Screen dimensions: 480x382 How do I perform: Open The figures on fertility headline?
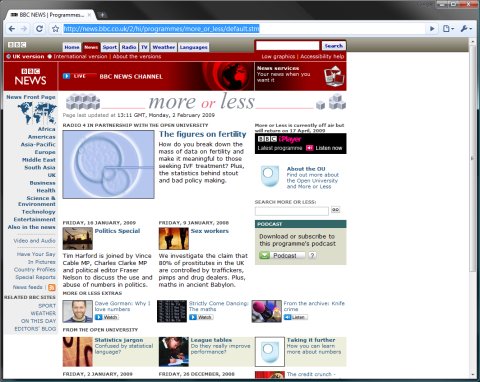click(x=202, y=134)
